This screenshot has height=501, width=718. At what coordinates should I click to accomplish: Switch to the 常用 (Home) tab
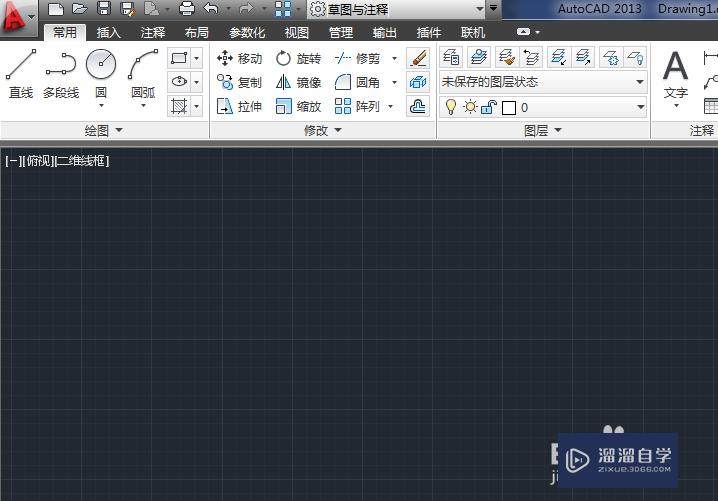(65, 32)
